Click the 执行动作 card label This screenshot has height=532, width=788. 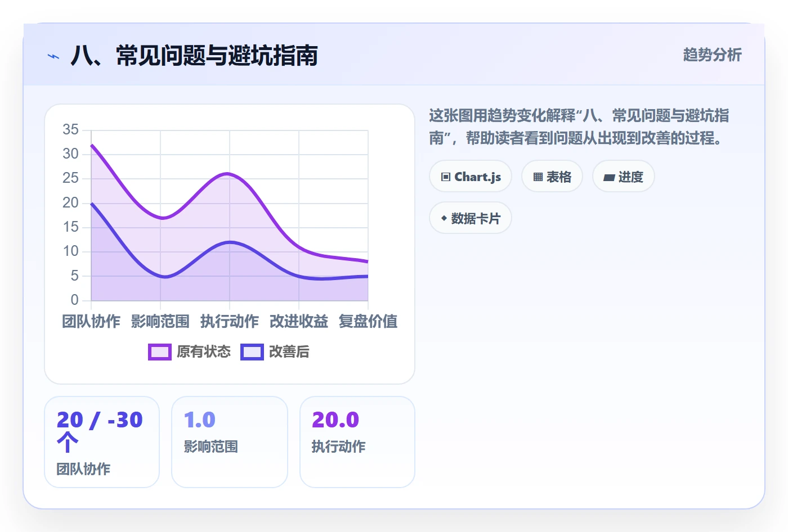(339, 447)
